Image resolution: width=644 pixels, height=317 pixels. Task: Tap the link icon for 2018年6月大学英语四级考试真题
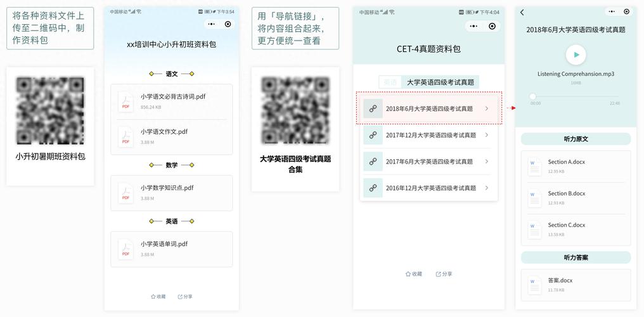(373, 109)
